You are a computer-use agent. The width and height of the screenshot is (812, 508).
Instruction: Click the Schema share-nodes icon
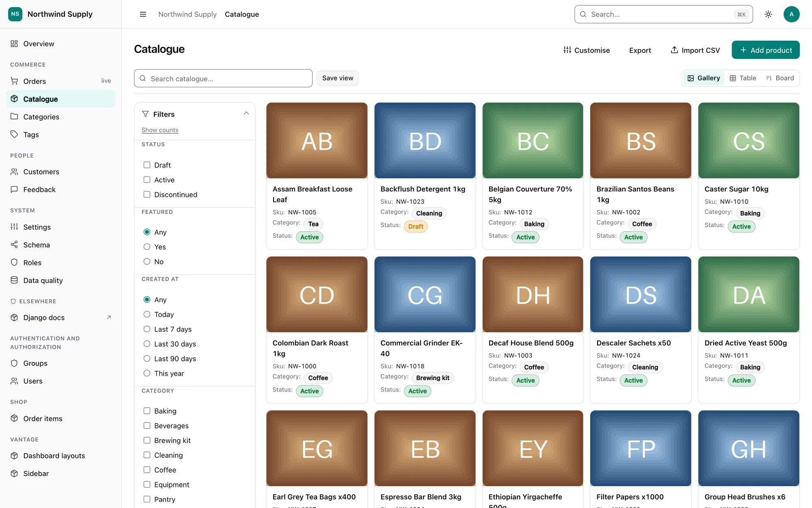pos(14,245)
